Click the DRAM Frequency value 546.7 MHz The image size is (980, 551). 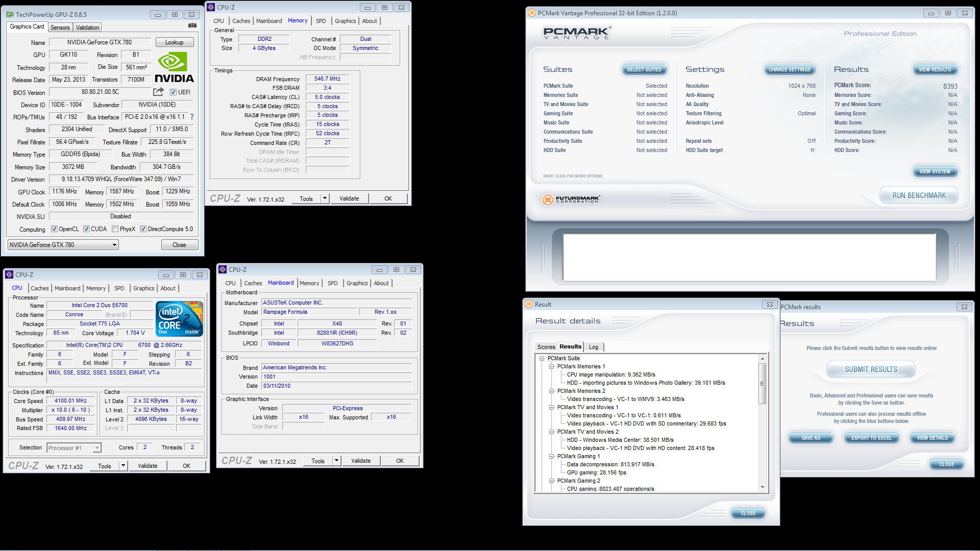(x=327, y=79)
